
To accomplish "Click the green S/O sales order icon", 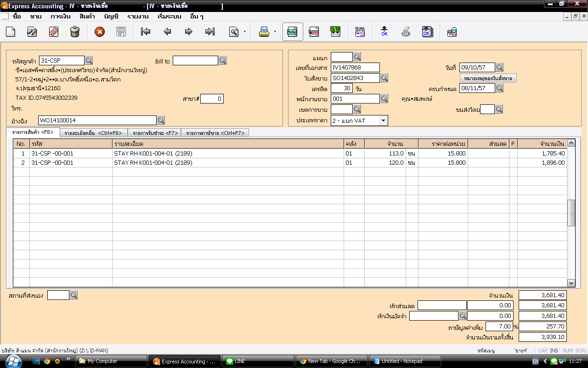I will (335, 32).
